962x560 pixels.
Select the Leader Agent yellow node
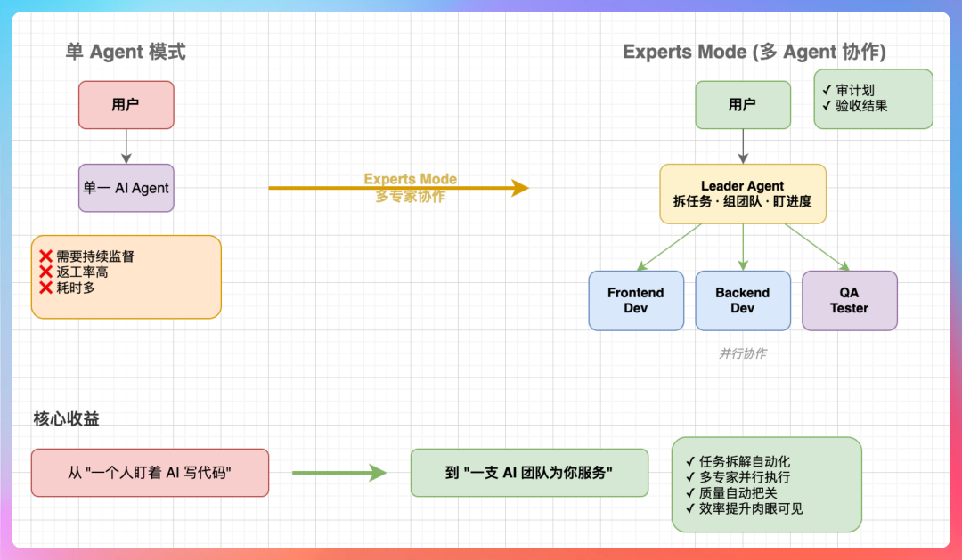pyautogui.click(x=742, y=194)
